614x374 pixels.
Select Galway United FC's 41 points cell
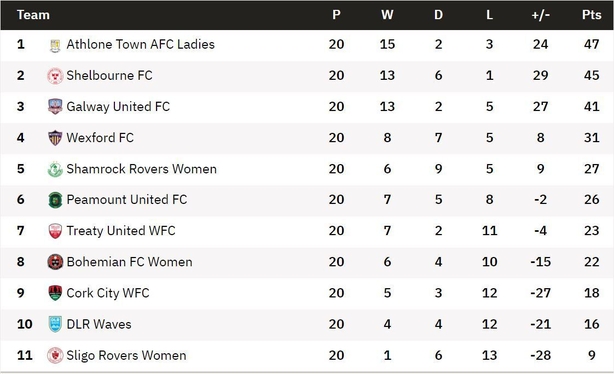(x=591, y=107)
